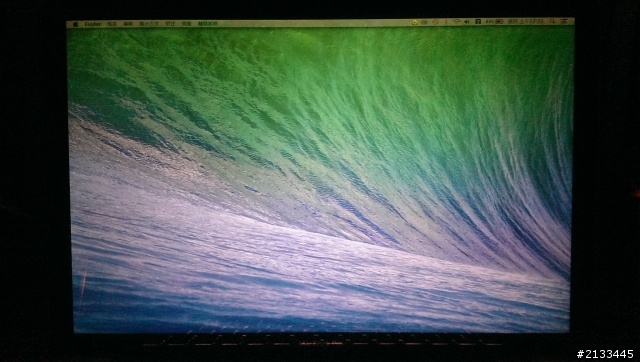Open the 輔助說明 (Help) menu
Screen dimensions: 640x362
coord(208,24)
